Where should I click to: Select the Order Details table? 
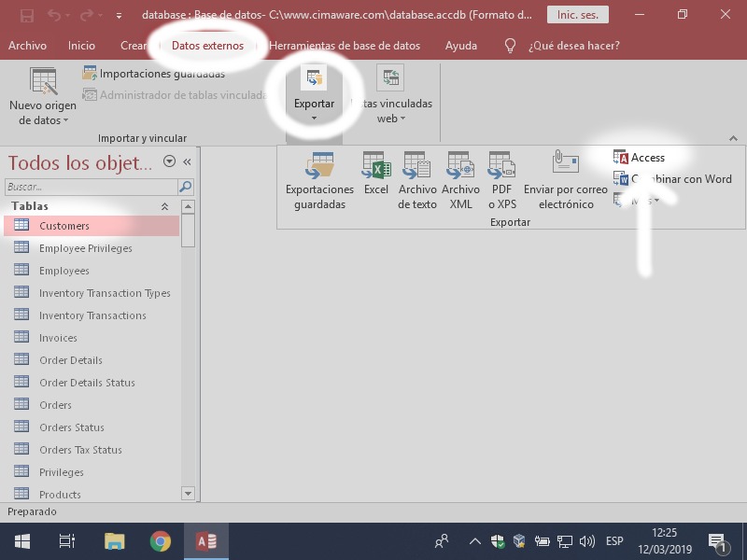coord(70,360)
